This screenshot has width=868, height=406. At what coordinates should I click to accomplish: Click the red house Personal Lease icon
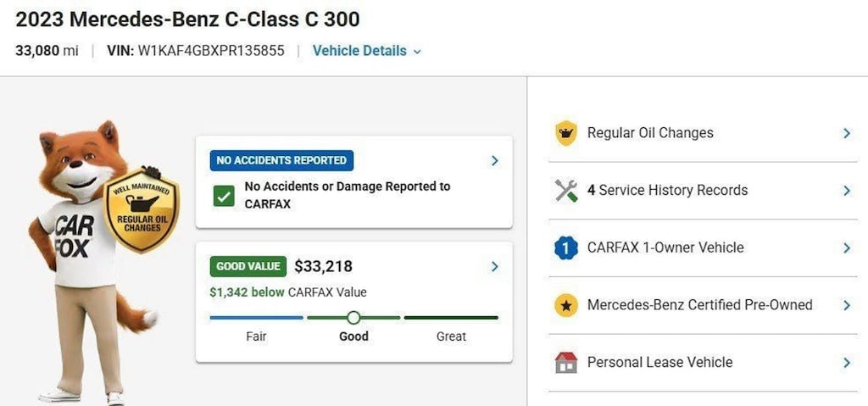[565, 362]
